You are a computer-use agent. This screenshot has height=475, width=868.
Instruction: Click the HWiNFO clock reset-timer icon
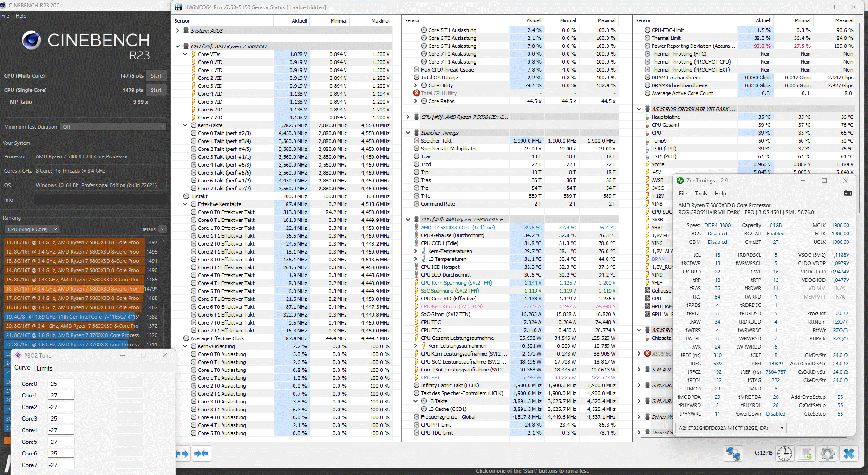coord(785,453)
